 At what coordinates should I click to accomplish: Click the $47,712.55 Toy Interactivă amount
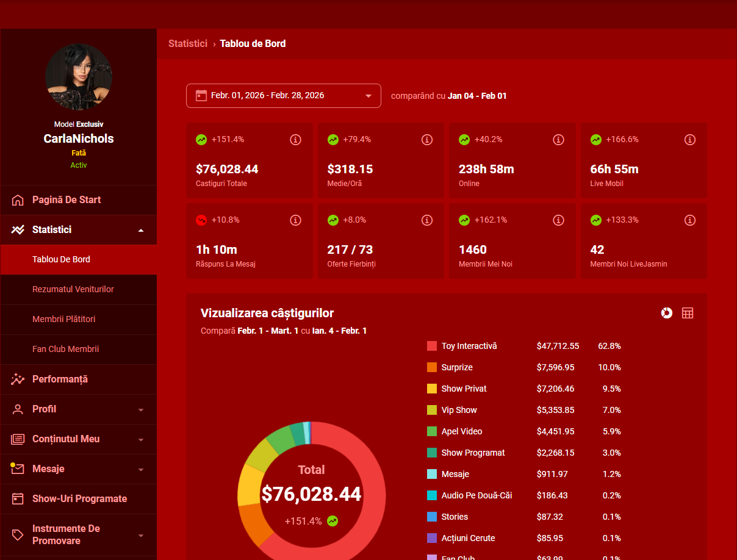click(x=558, y=346)
